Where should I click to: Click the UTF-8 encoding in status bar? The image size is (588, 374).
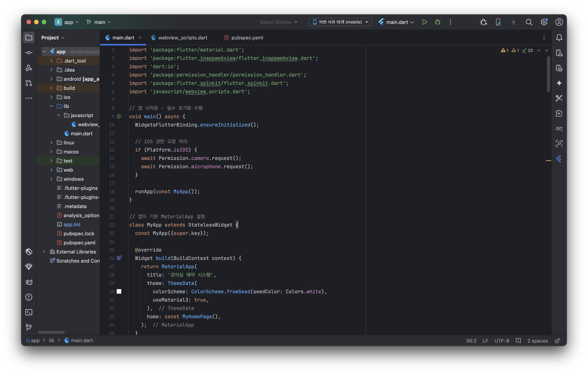coord(502,340)
